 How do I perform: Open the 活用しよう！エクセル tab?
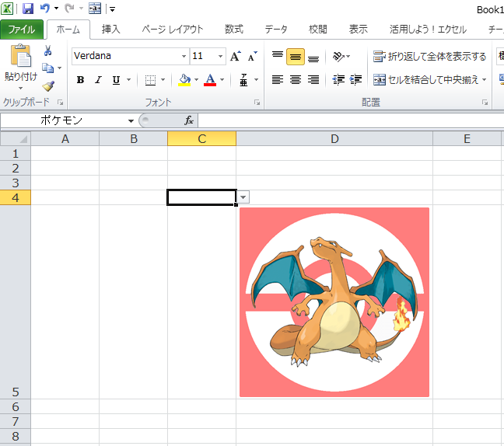(x=428, y=30)
